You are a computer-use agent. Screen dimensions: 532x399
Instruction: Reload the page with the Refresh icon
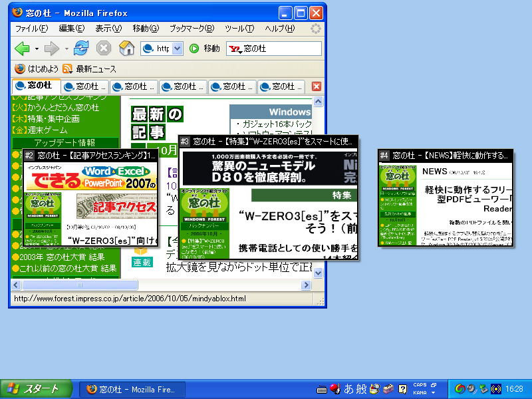pos(81,49)
